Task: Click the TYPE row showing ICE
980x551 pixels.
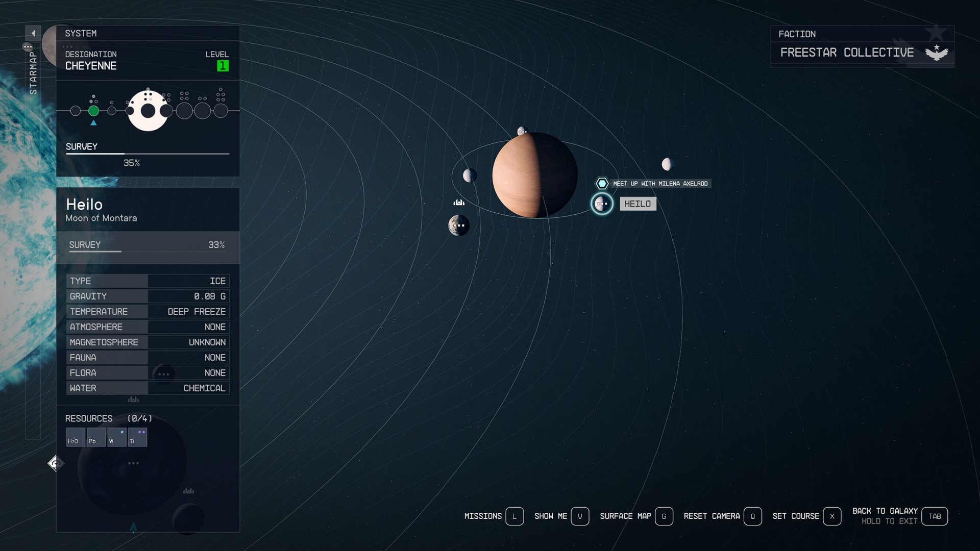Action: [148, 281]
